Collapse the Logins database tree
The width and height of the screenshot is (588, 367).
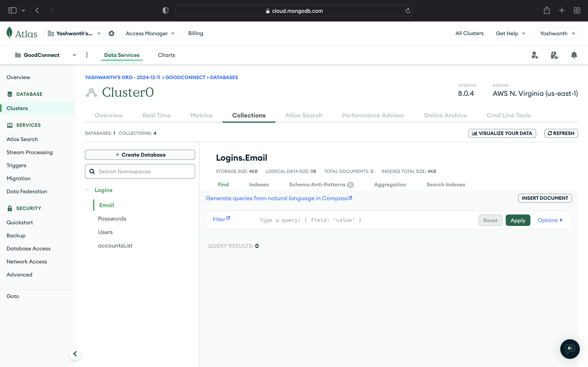(x=87, y=190)
